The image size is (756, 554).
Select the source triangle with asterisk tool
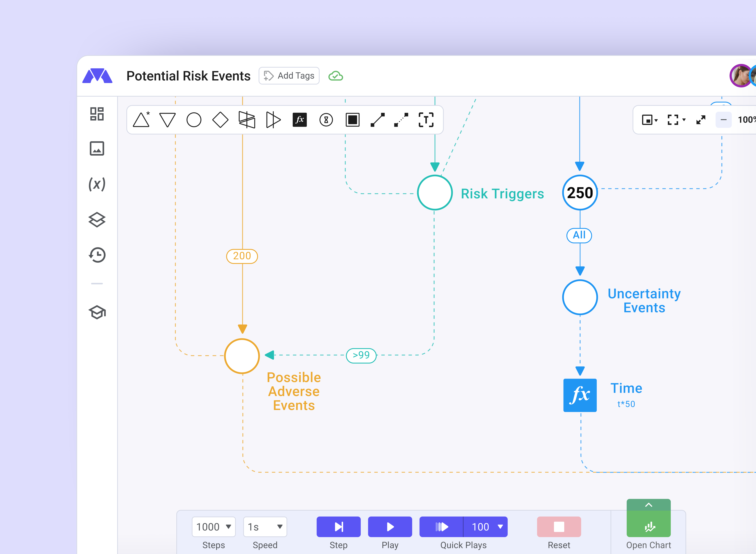(141, 120)
